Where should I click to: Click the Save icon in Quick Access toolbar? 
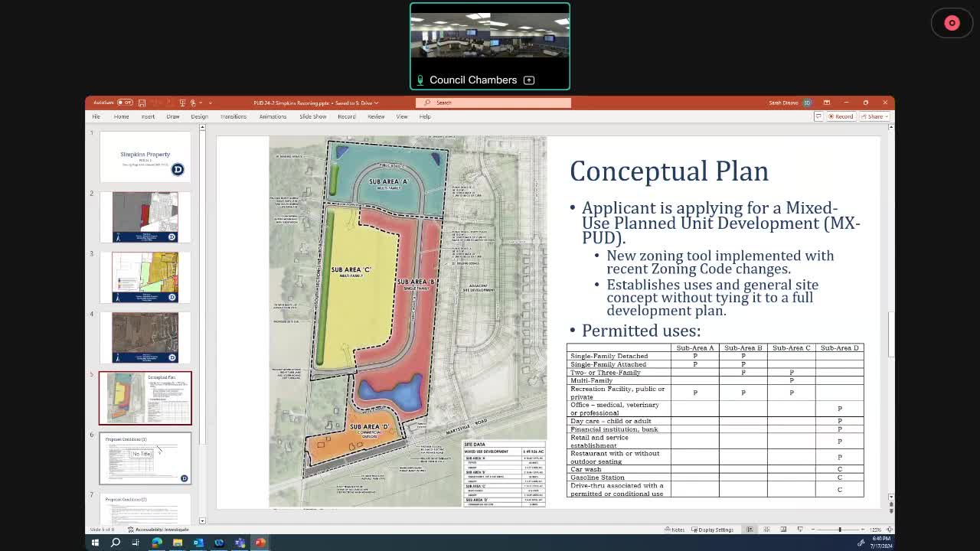pos(142,103)
